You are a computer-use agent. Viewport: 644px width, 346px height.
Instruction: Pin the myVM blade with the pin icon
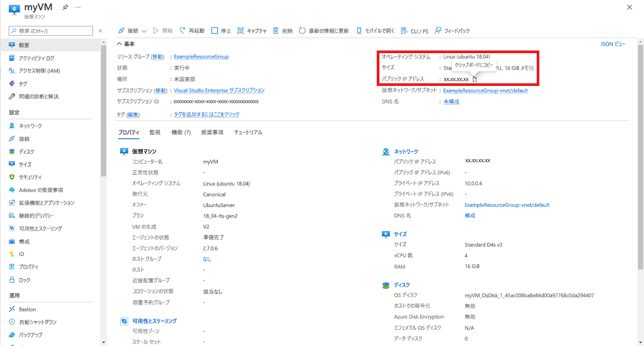click(65, 8)
